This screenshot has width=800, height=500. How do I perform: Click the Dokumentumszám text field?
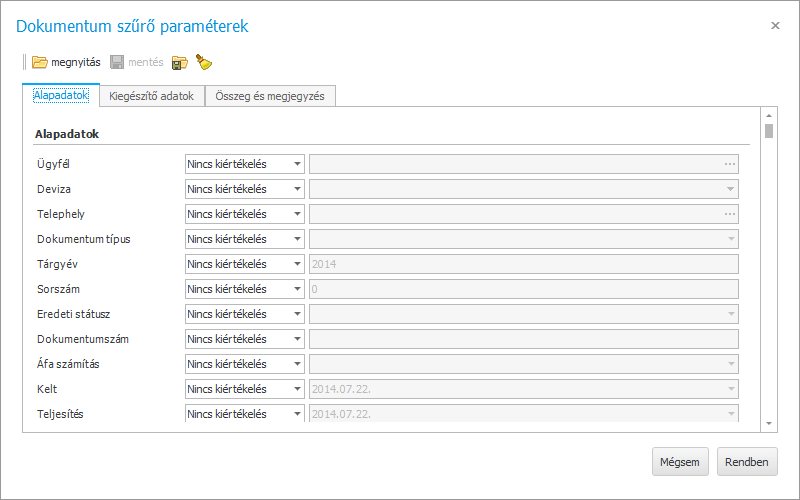[523, 339]
